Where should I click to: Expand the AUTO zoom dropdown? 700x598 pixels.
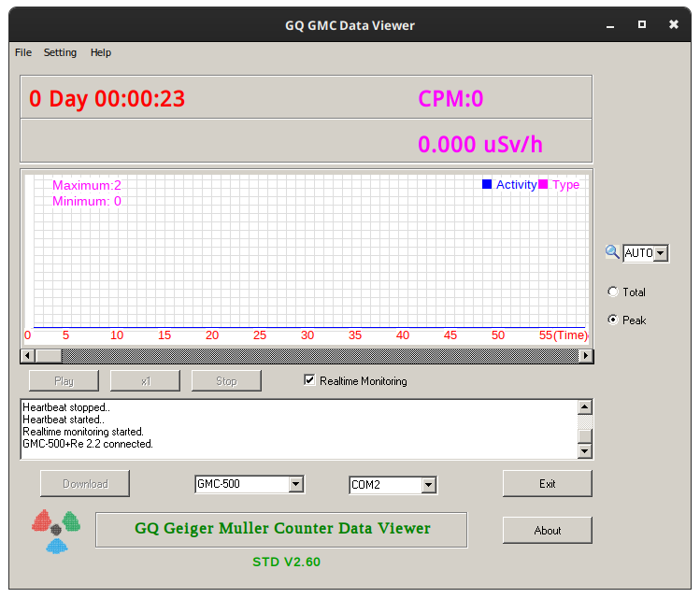coord(661,253)
